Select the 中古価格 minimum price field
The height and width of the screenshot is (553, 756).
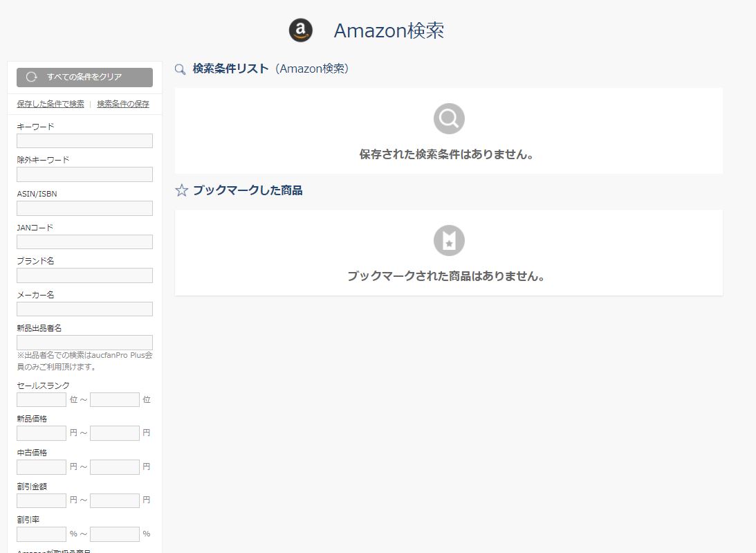click(x=42, y=466)
